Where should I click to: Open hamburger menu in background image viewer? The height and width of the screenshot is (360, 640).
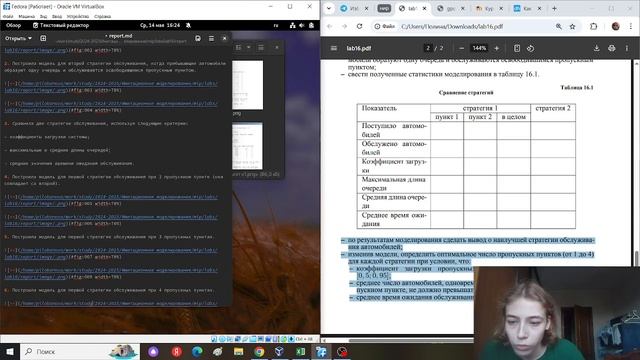[261, 48]
